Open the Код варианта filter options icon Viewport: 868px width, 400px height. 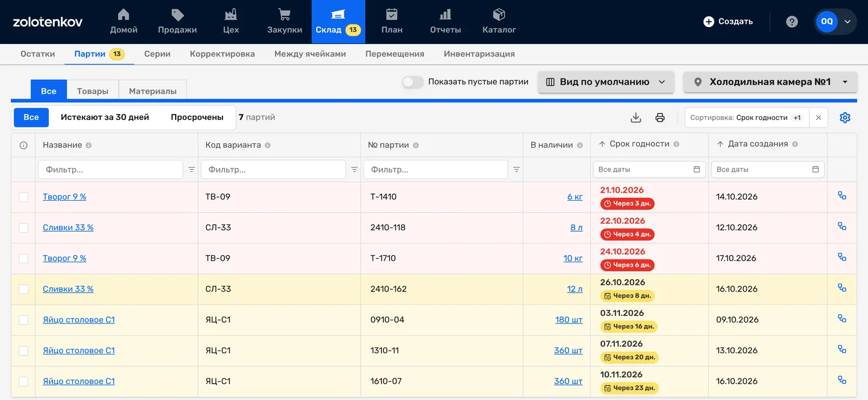pyautogui.click(x=354, y=170)
